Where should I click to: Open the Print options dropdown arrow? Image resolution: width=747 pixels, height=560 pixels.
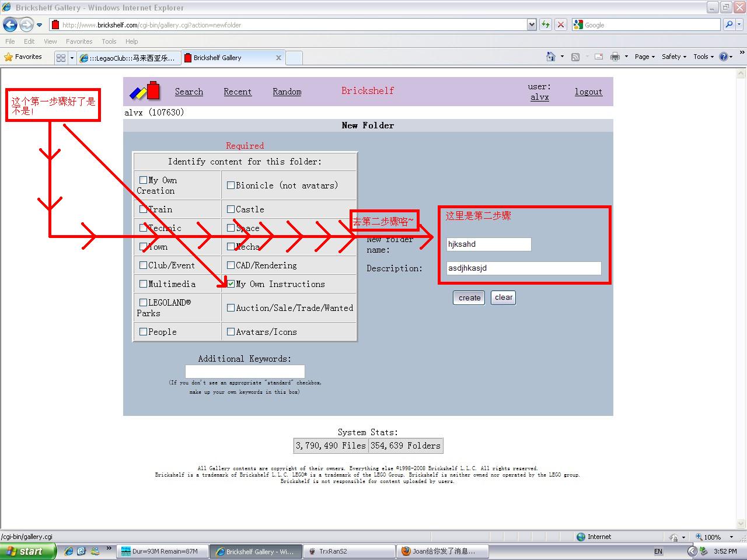[626, 57]
